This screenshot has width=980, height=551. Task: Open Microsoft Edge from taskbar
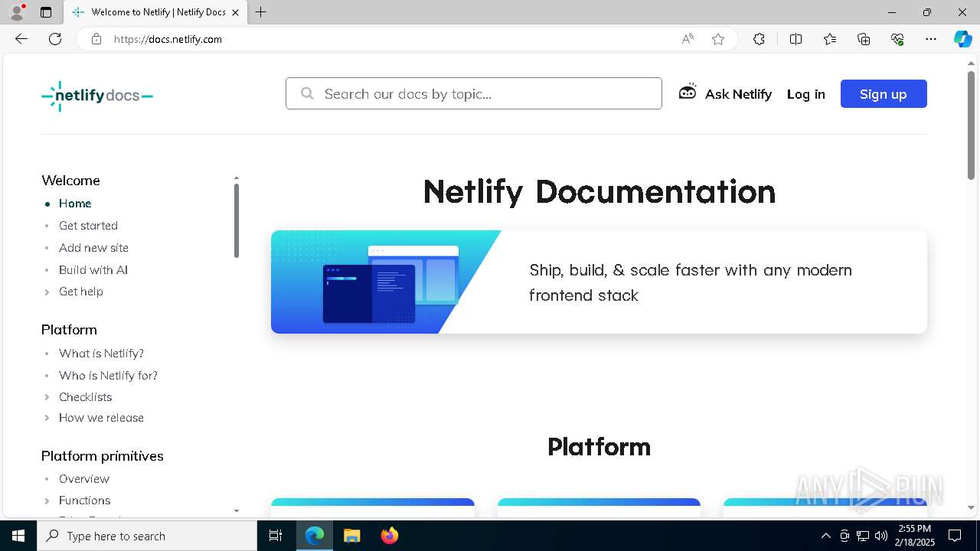(x=315, y=536)
